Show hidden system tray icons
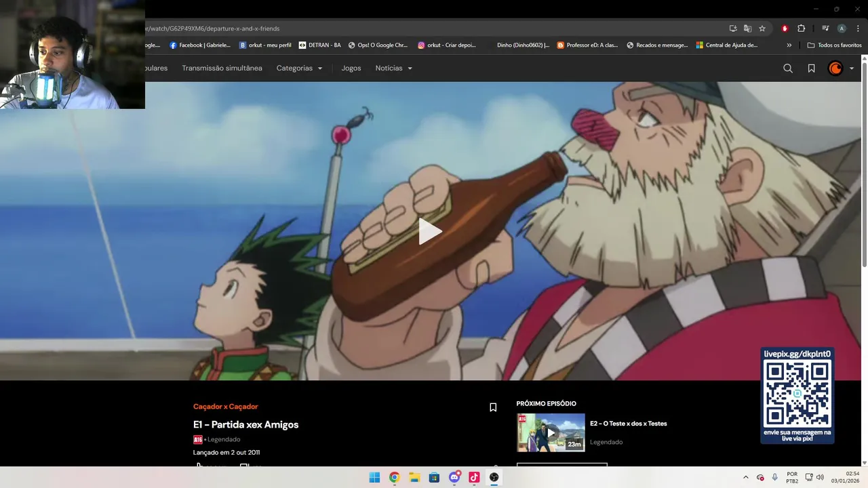Image resolution: width=868 pixels, height=488 pixels. [746, 477]
